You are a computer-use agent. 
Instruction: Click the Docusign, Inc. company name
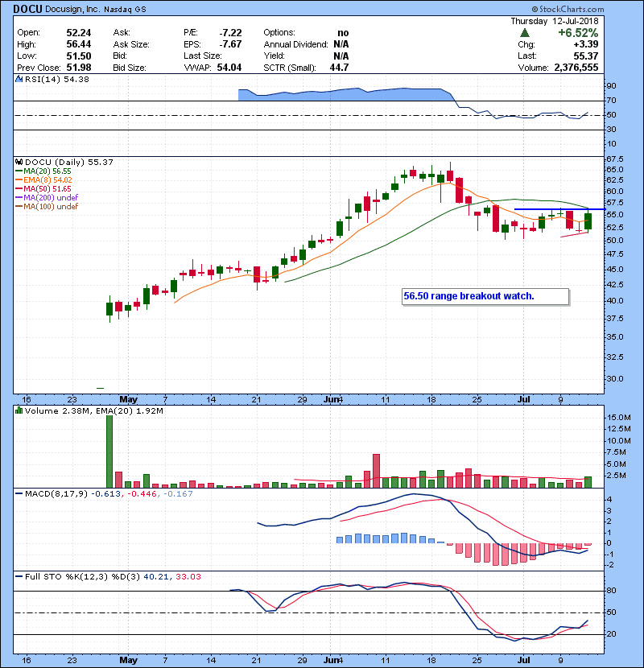72,9
